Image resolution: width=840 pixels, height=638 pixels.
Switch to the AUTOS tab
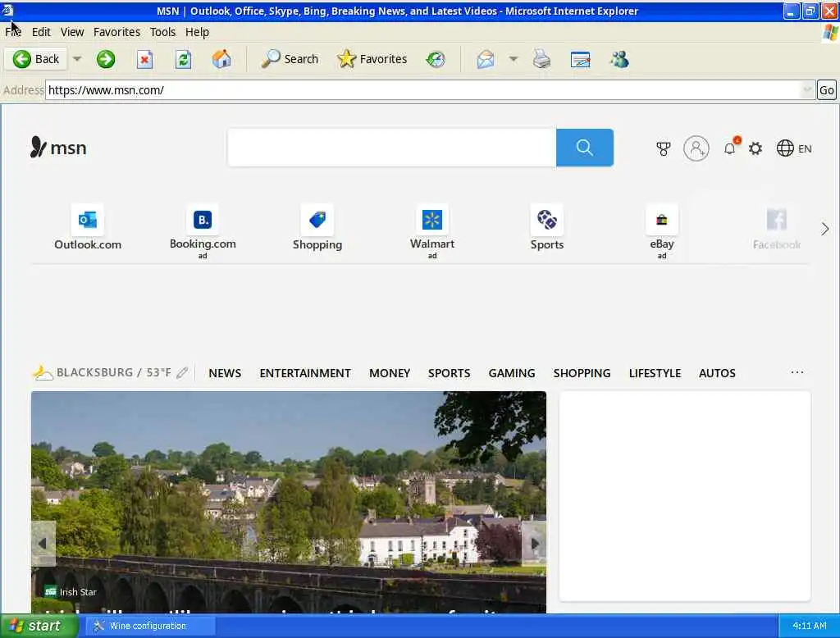(717, 373)
